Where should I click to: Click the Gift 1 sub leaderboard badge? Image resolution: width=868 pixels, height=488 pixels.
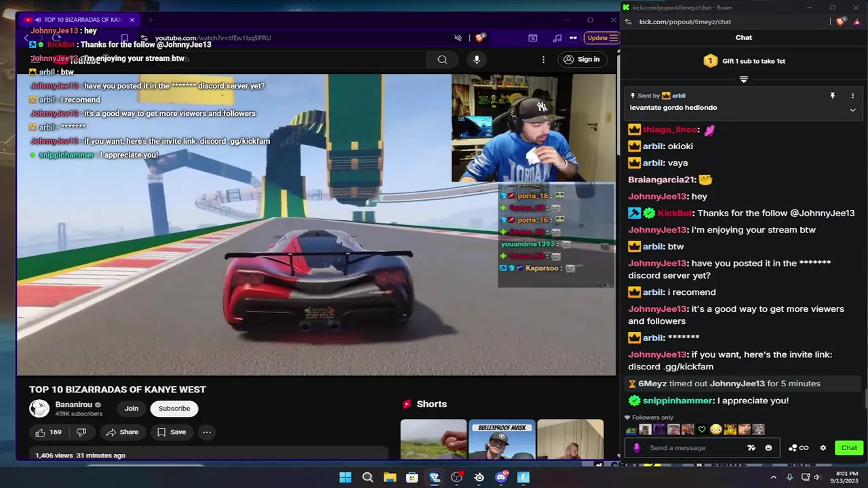tap(710, 61)
